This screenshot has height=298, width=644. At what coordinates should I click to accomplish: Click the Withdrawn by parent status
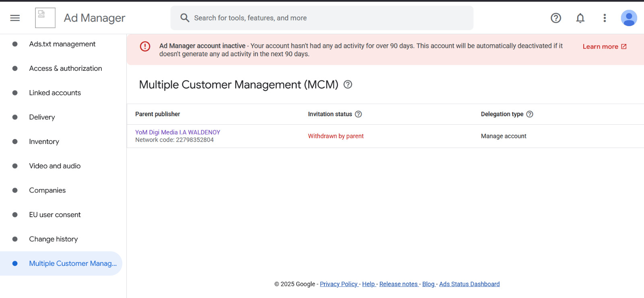[x=336, y=136]
